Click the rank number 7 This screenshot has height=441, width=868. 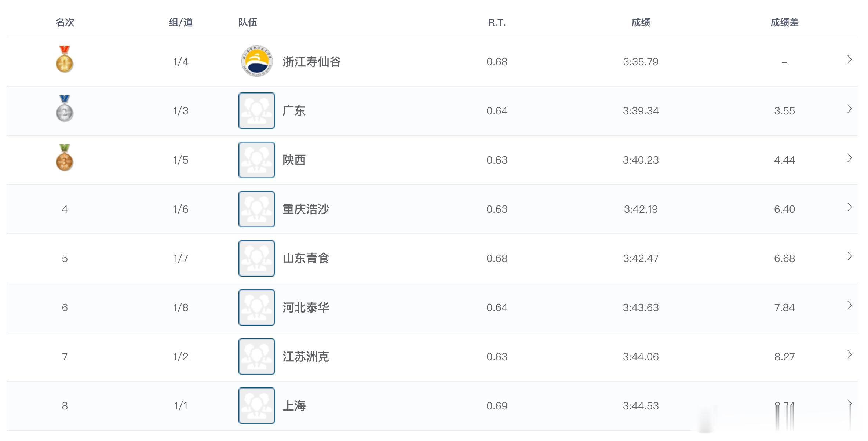pos(65,357)
